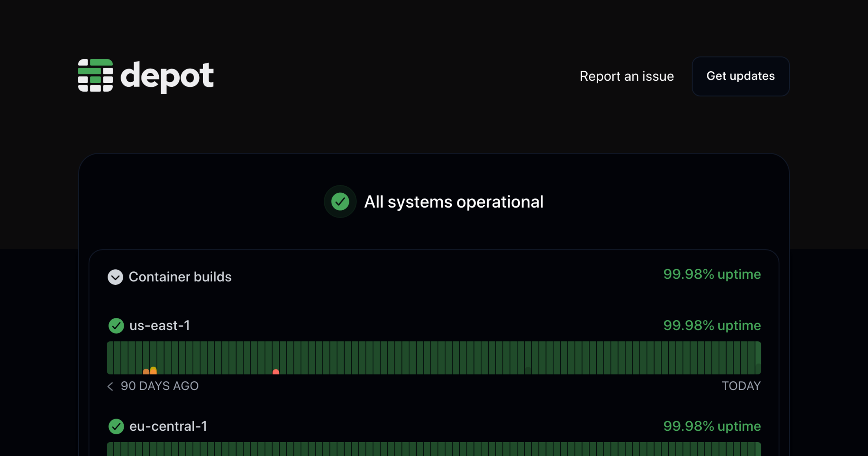Image resolution: width=868 pixels, height=456 pixels.
Task: Click eu-central-1 99.98% uptime value
Action: (712, 426)
